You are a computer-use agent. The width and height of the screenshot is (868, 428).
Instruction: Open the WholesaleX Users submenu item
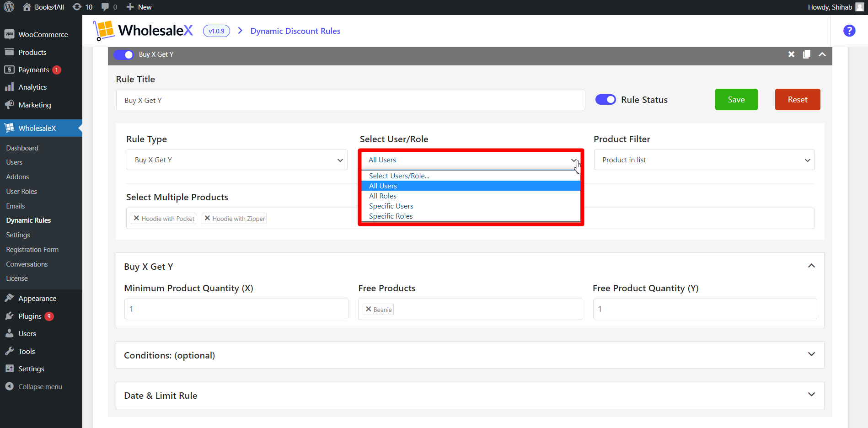coord(14,162)
